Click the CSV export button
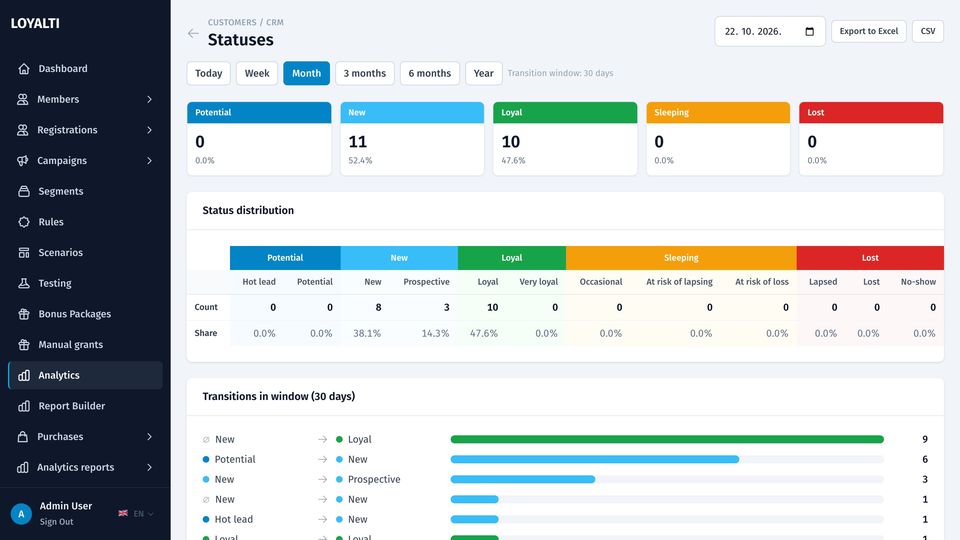This screenshot has width=960, height=540. tap(928, 31)
